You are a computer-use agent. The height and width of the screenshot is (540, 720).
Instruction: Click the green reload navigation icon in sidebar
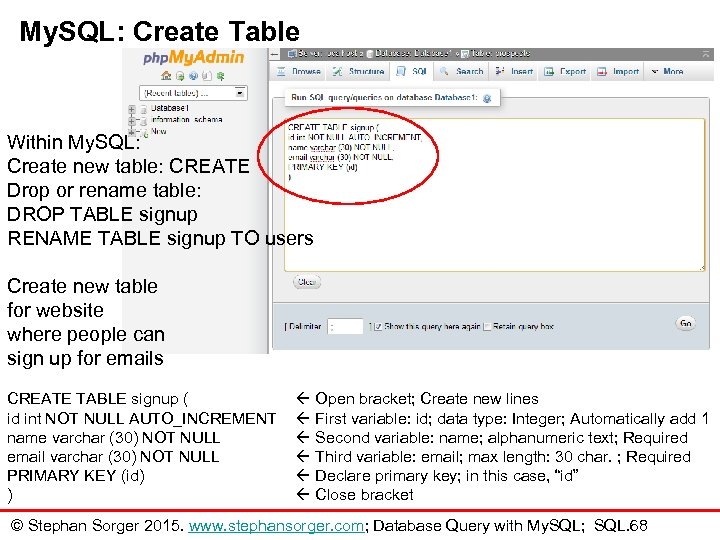coord(220,76)
